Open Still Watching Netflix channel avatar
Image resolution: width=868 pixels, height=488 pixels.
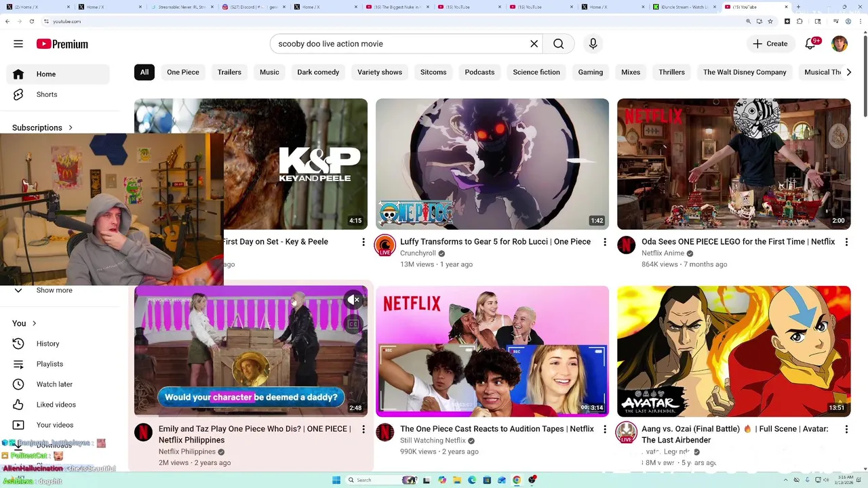pos(385,432)
